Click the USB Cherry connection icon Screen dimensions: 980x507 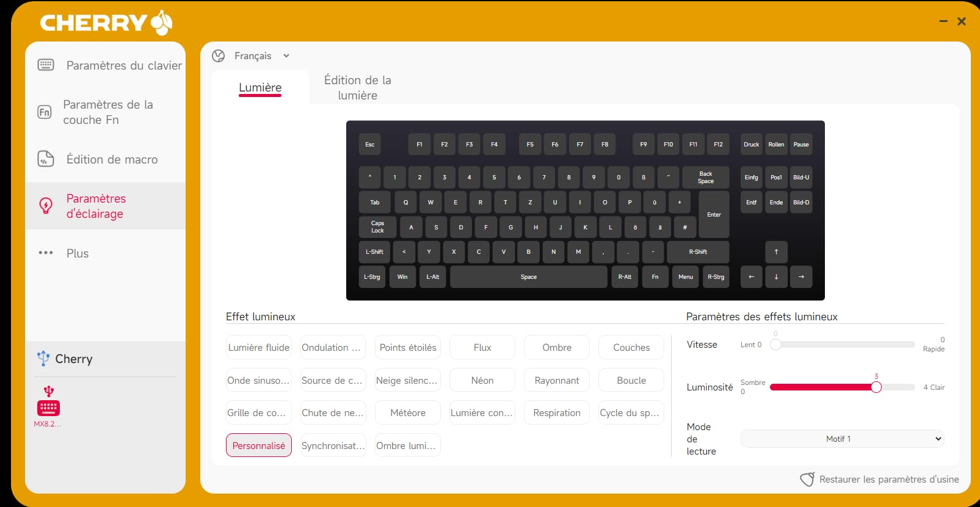pos(43,358)
